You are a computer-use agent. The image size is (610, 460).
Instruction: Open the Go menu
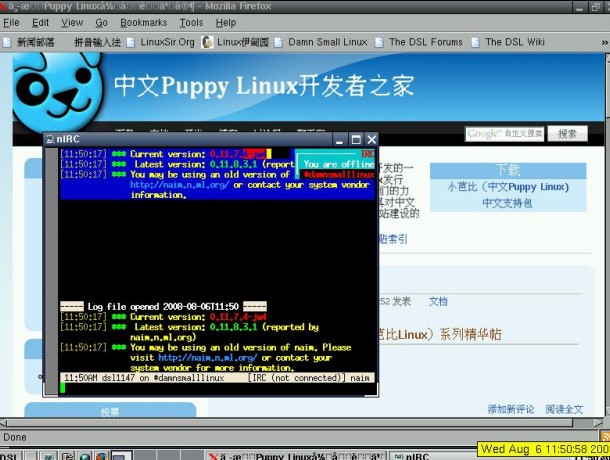click(101, 23)
